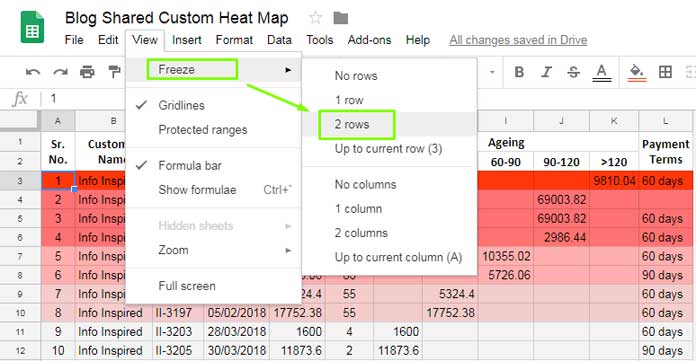Click All changes saved in Drive link
Screen dimensions: 696x361
click(518, 40)
